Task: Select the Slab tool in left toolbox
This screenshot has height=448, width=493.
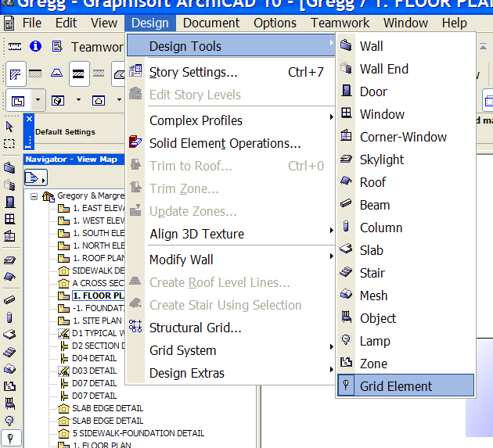Action: pos(9,335)
